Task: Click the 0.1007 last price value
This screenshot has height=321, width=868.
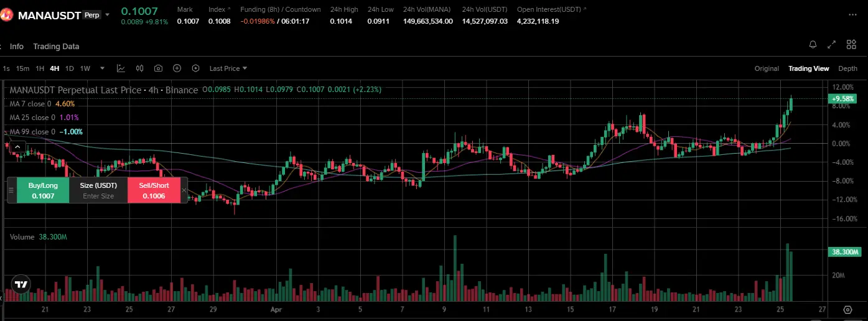Action: tap(139, 11)
